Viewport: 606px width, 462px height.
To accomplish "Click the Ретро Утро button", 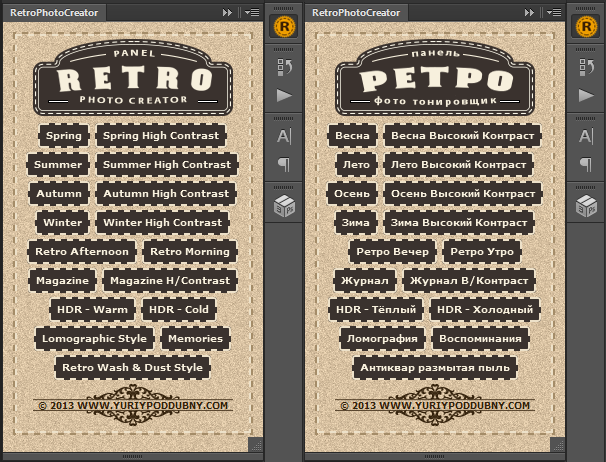I will (480, 252).
